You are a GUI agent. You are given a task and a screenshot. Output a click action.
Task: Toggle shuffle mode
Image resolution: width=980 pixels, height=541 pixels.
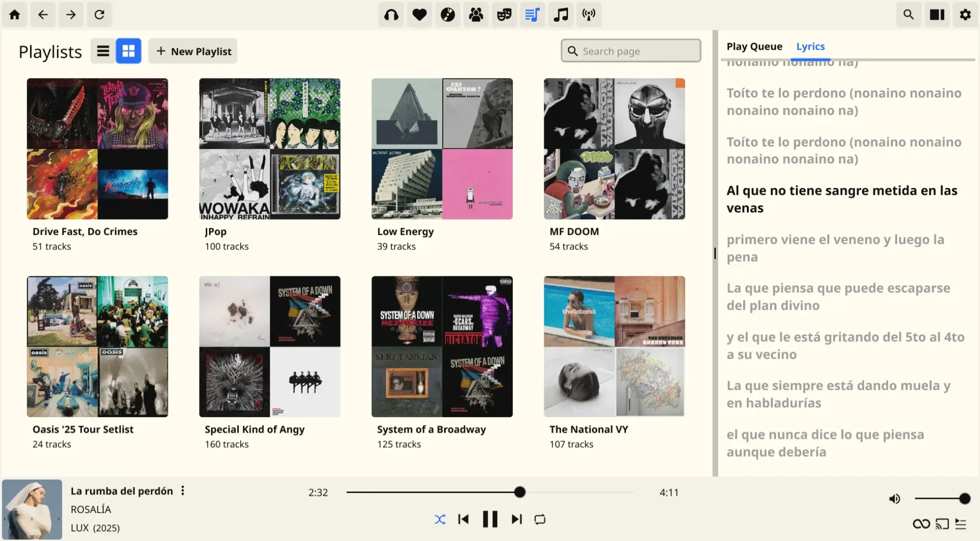pos(440,519)
